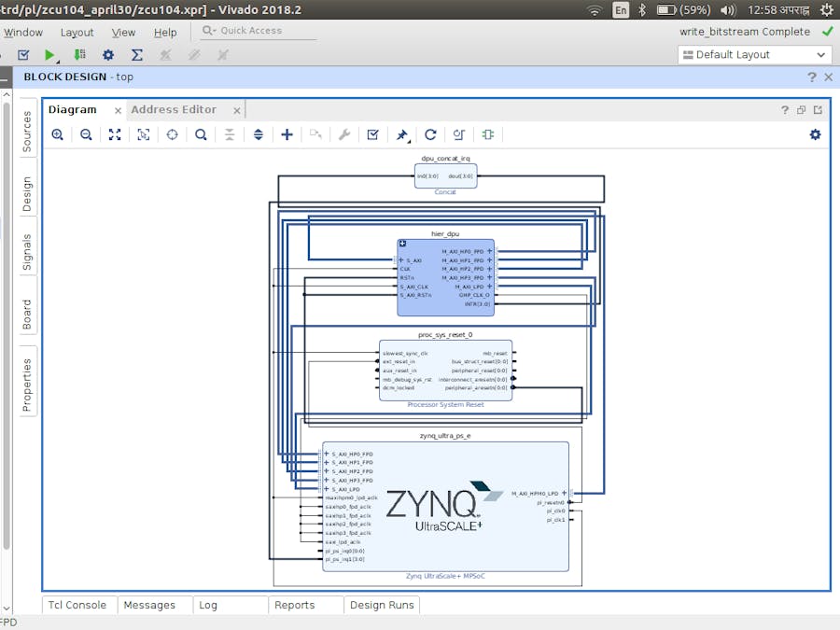The width and height of the screenshot is (840, 630).
Task: Expand the hier_dpu hierarchy block
Action: point(402,244)
